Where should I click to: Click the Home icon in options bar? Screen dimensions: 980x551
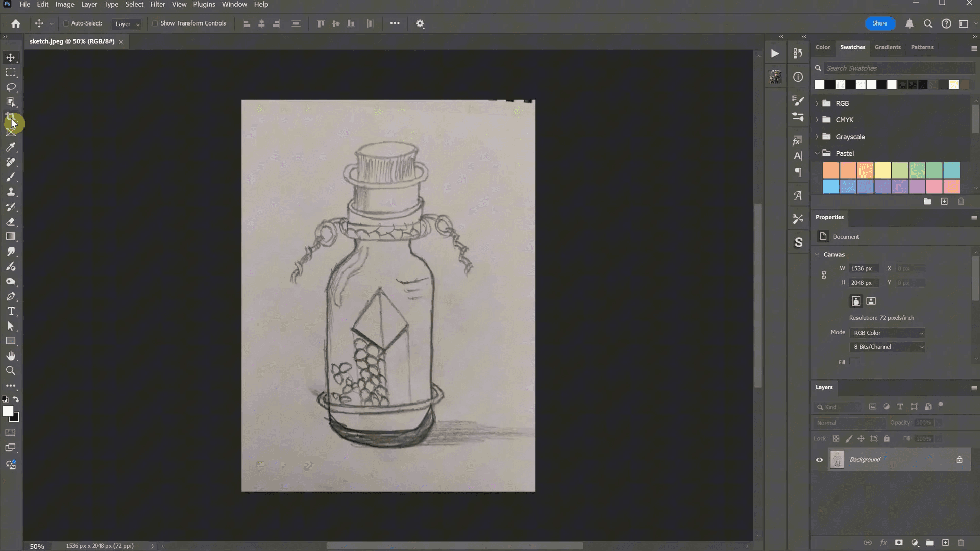click(x=16, y=23)
